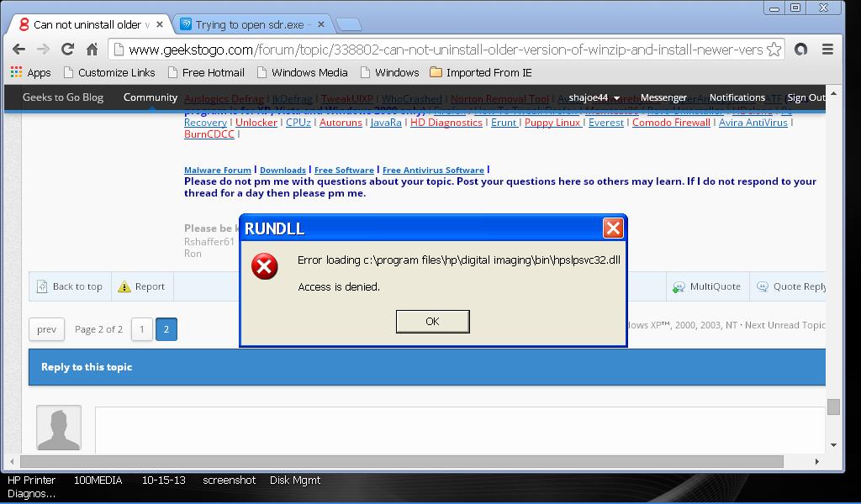861x504 pixels.
Task: Click the vertical scrollbar down arrow
Action: click(x=833, y=444)
